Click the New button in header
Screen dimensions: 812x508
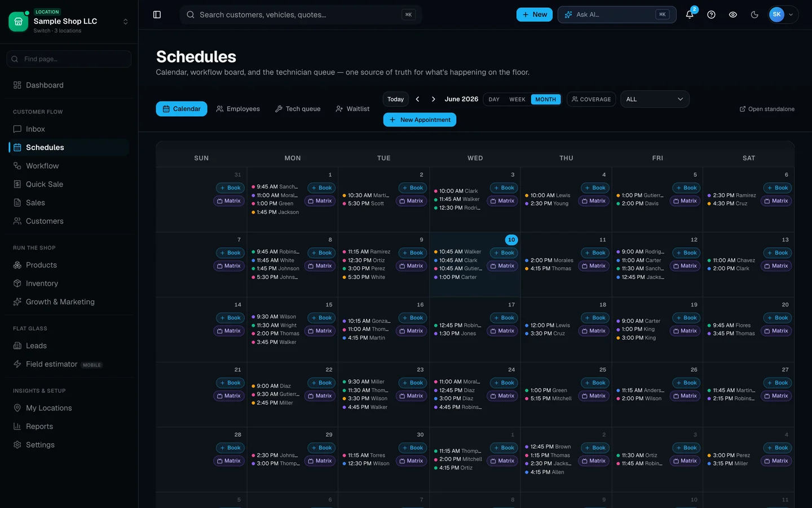(x=535, y=15)
